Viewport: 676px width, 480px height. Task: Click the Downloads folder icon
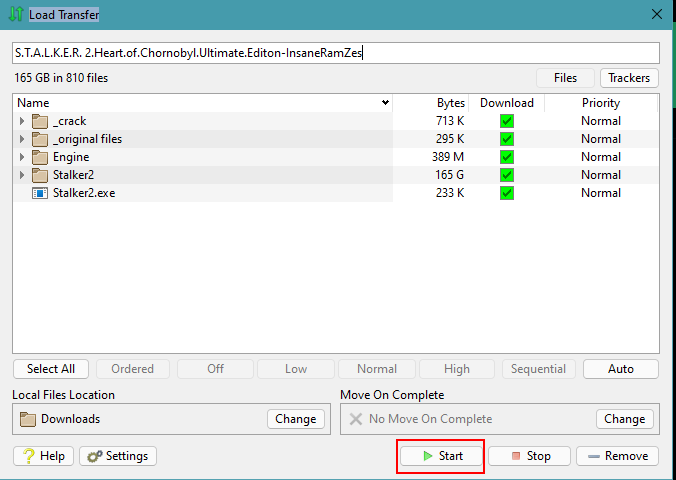(x=28, y=419)
